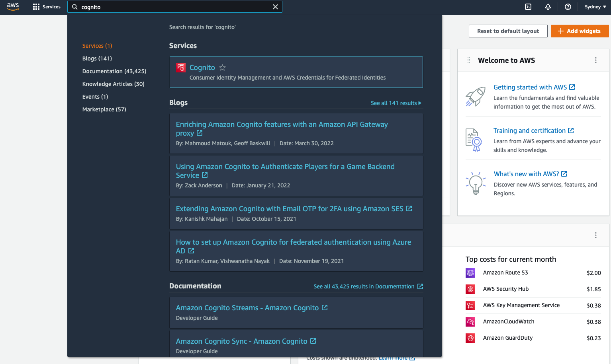
Task: See all 43,425 results in Documentation
Action: tap(368, 286)
